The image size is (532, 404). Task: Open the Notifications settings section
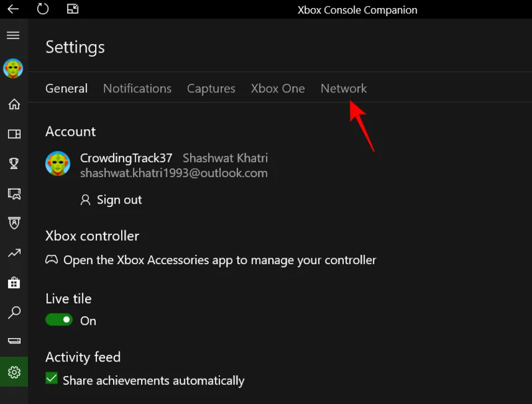pyautogui.click(x=137, y=88)
